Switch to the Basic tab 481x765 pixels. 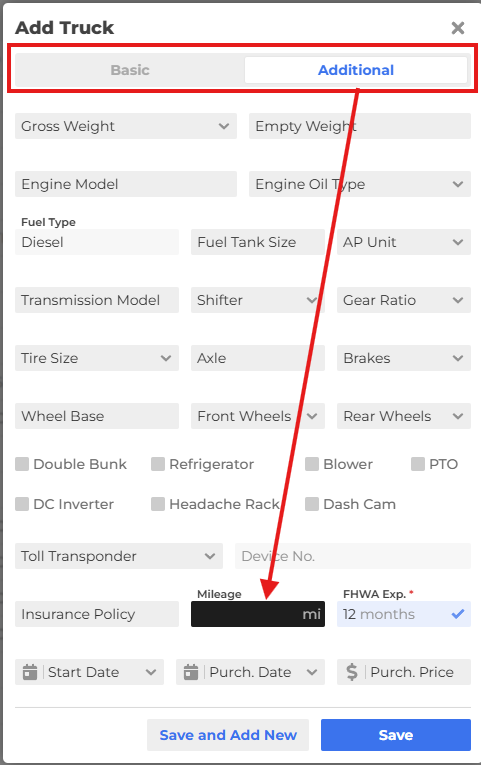tap(130, 70)
